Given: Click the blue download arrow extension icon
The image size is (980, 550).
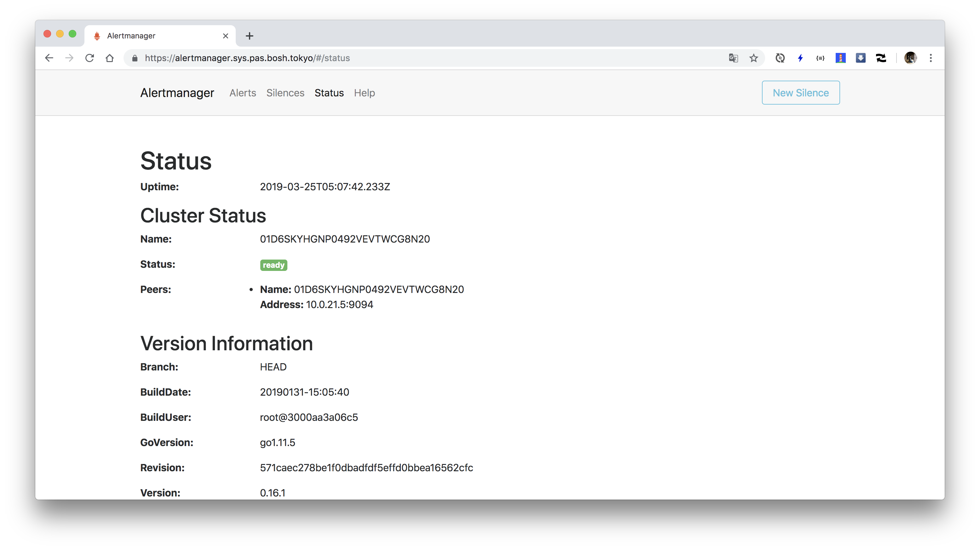Looking at the screenshot, I should 861,58.
